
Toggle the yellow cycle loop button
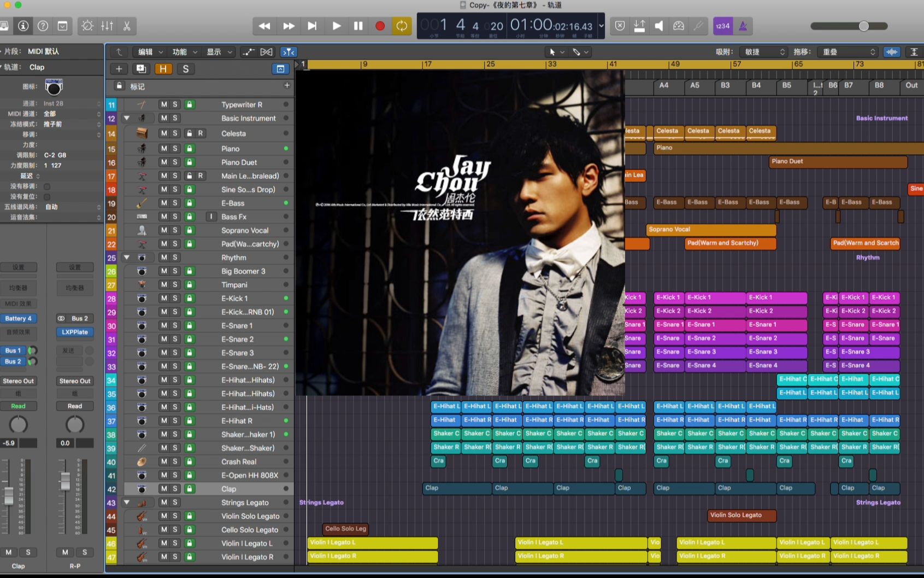pos(402,26)
